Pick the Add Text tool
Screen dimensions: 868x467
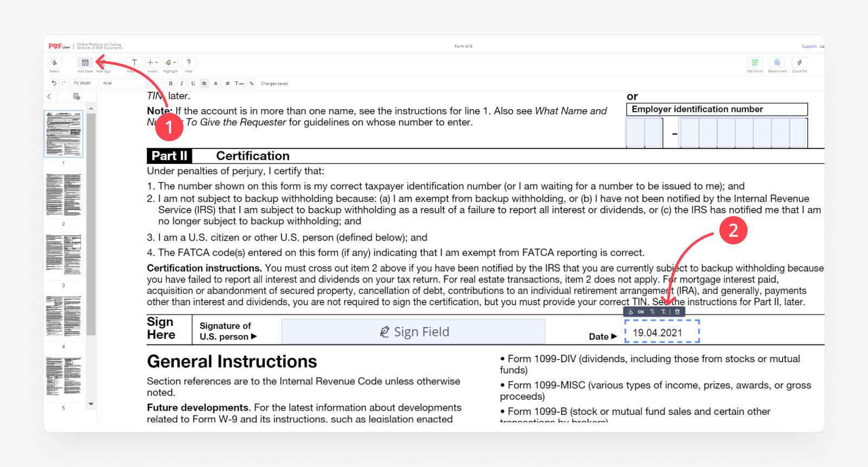click(x=134, y=63)
